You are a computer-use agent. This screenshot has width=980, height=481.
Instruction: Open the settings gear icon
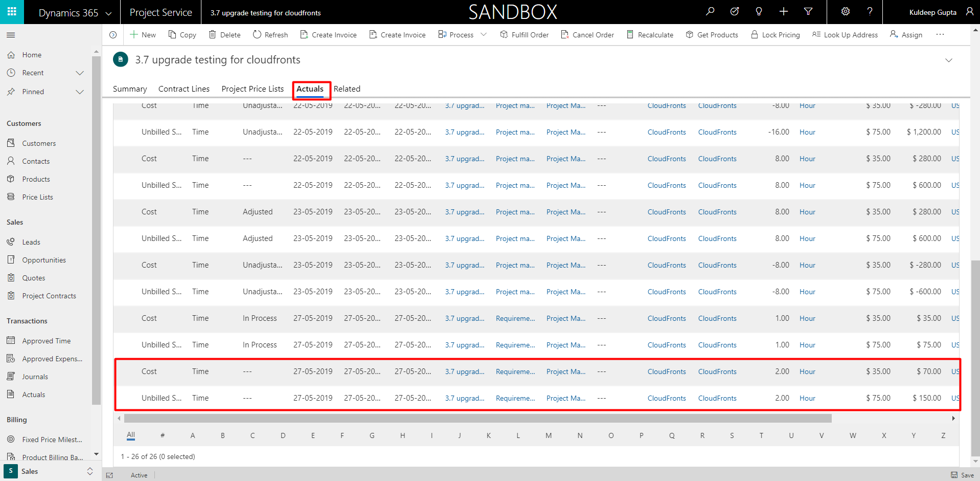pyautogui.click(x=846, y=12)
